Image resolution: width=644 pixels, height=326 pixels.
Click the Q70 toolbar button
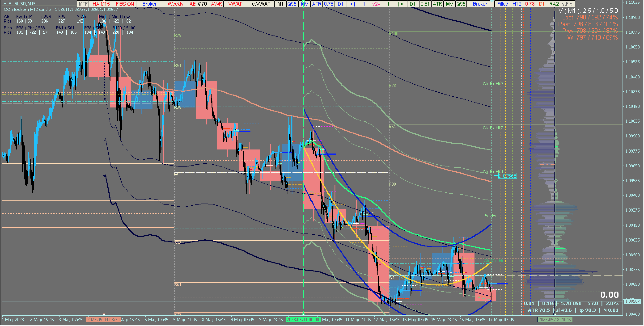(x=202, y=4)
